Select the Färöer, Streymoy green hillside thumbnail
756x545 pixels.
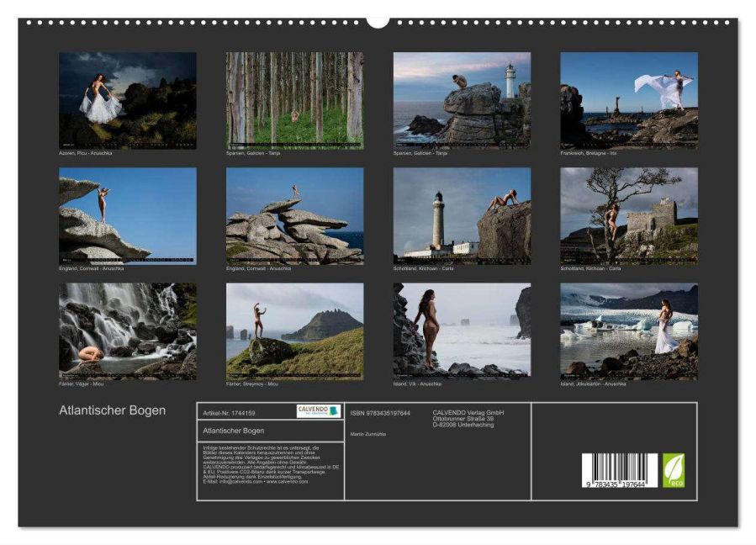(294, 331)
